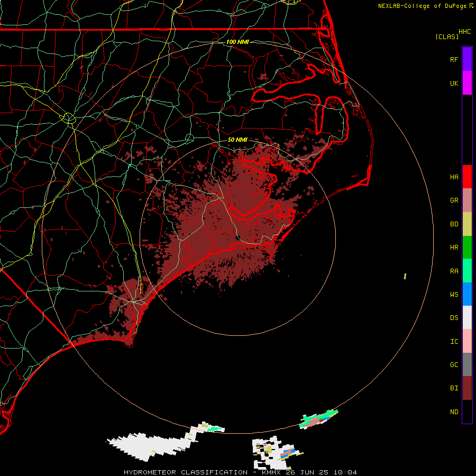Click the BD yellow legend swatch

pyautogui.click(x=467, y=224)
